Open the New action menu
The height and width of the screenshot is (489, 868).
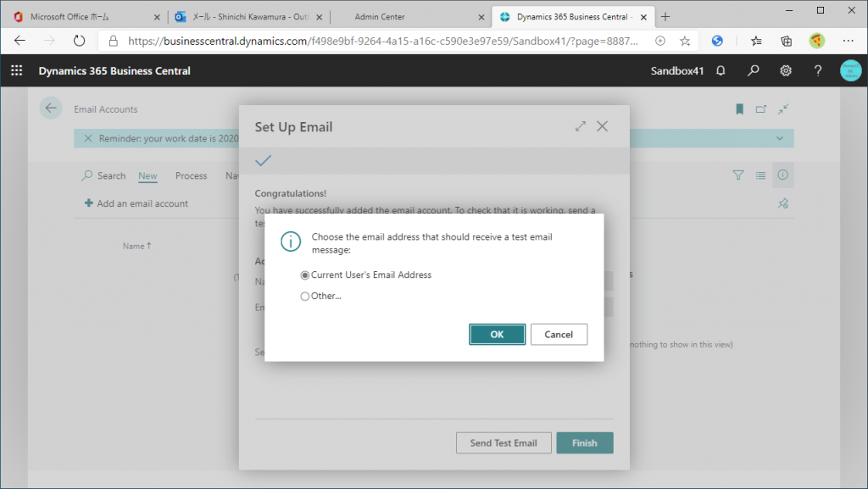click(147, 175)
